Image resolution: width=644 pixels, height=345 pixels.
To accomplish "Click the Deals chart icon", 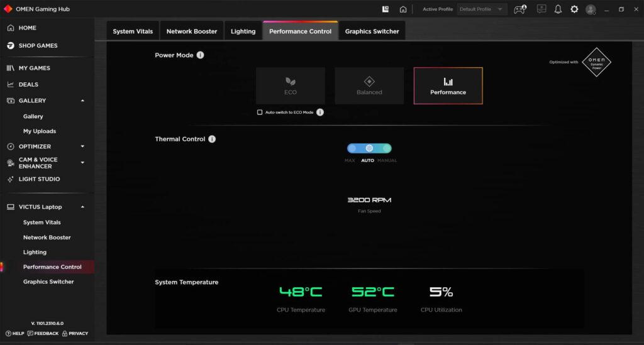I will pyautogui.click(x=11, y=84).
